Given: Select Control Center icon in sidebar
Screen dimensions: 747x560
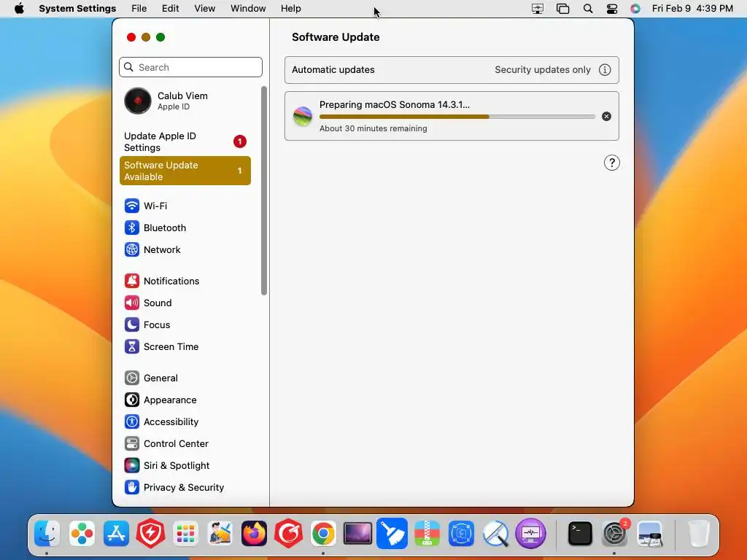Looking at the screenshot, I should 132,444.
